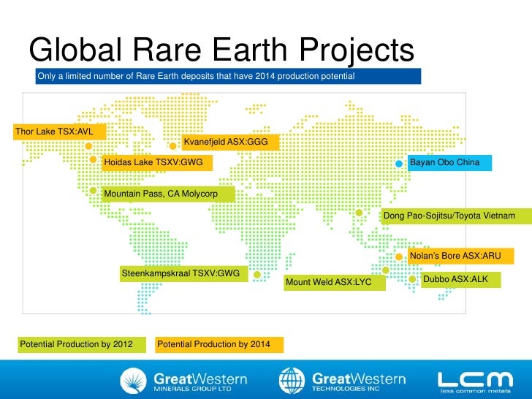Select the blue subtitle banner about 2014 production

(227, 77)
